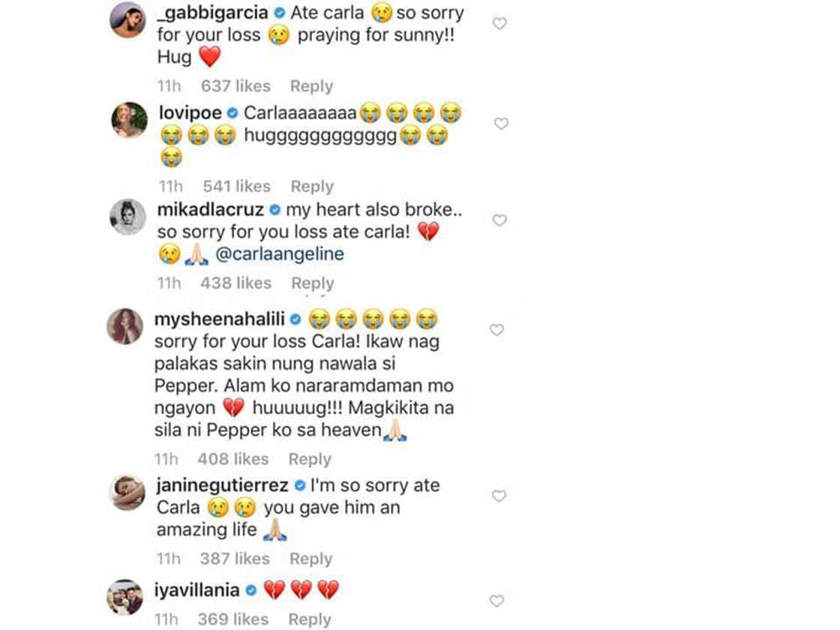Toggle like on janinegutierrez's comment

click(x=499, y=496)
